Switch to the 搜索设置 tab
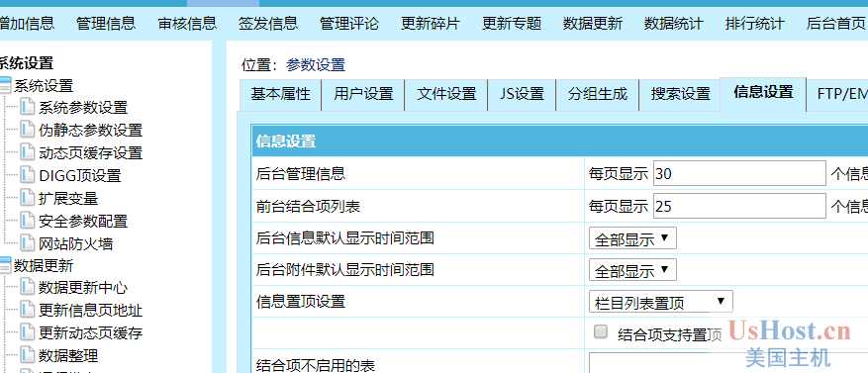Image resolution: width=868 pixels, height=373 pixels. tap(680, 94)
